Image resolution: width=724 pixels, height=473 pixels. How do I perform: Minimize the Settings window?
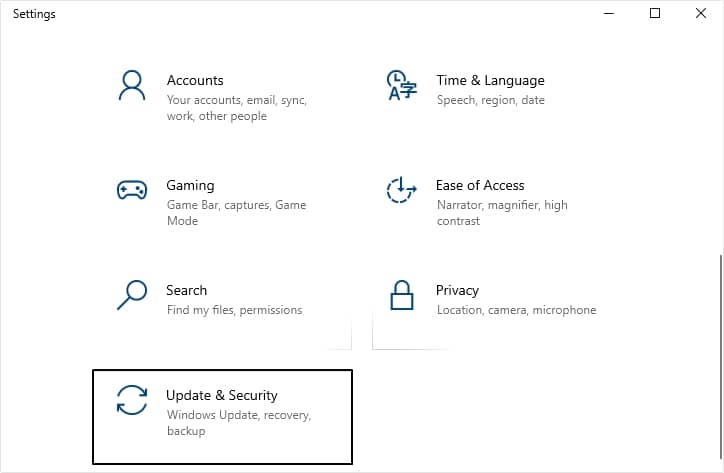coord(609,13)
